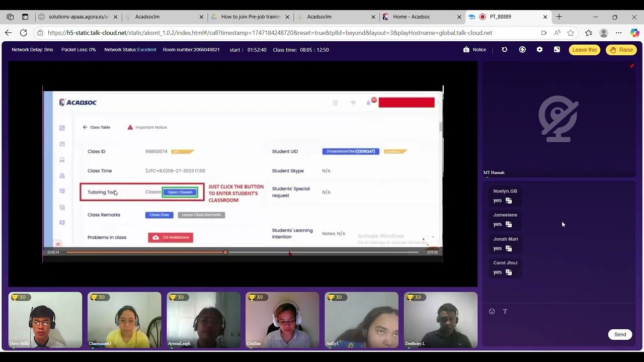The height and width of the screenshot is (362, 644).
Task: Select Zenthony.L's video thumbnail
Action: pos(440,320)
